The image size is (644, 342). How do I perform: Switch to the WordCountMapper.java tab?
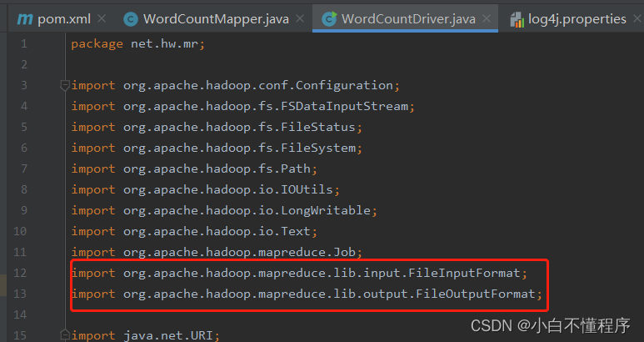216,19
